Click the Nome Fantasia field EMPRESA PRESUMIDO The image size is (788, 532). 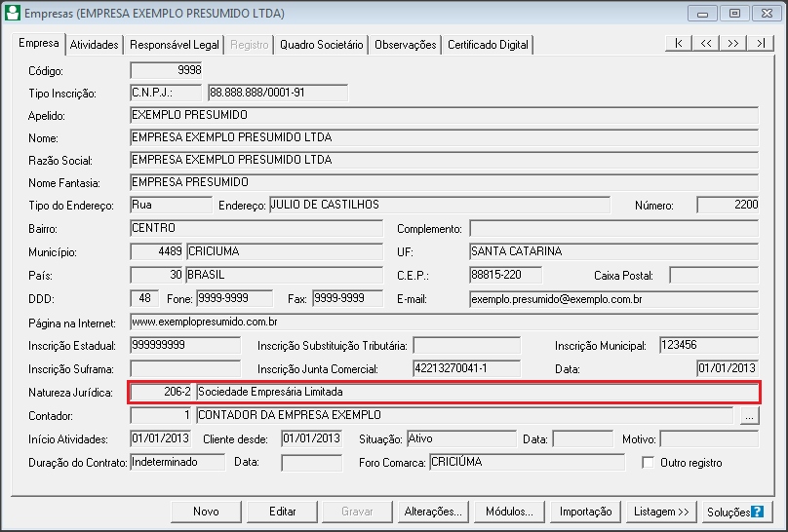click(444, 182)
